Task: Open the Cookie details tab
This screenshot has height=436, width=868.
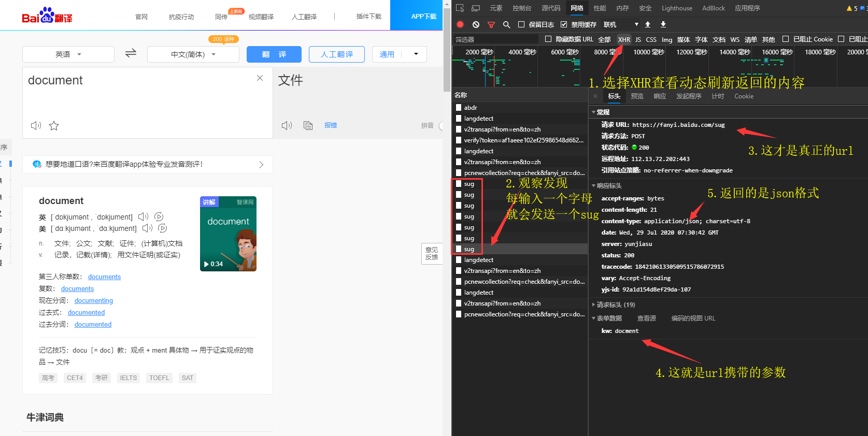Action: click(x=744, y=96)
